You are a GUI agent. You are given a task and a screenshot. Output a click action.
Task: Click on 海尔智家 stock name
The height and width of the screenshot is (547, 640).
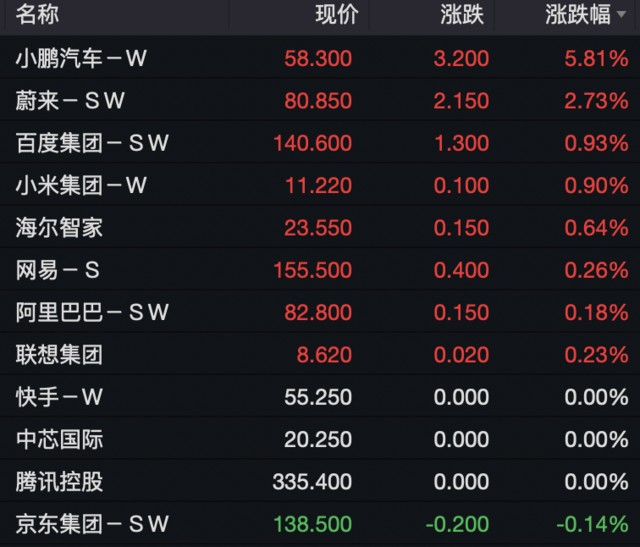pyautogui.click(x=59, y=228)
